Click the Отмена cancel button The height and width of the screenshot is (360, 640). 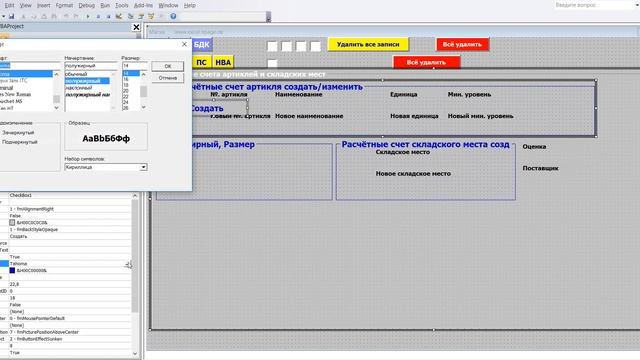(168, 78)
